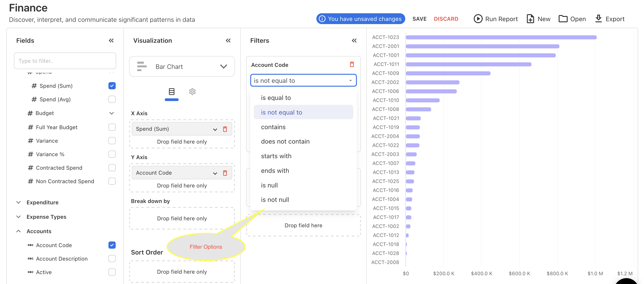Click the New report document icon
The image size is (644, 284).
[x=530, y=19]
